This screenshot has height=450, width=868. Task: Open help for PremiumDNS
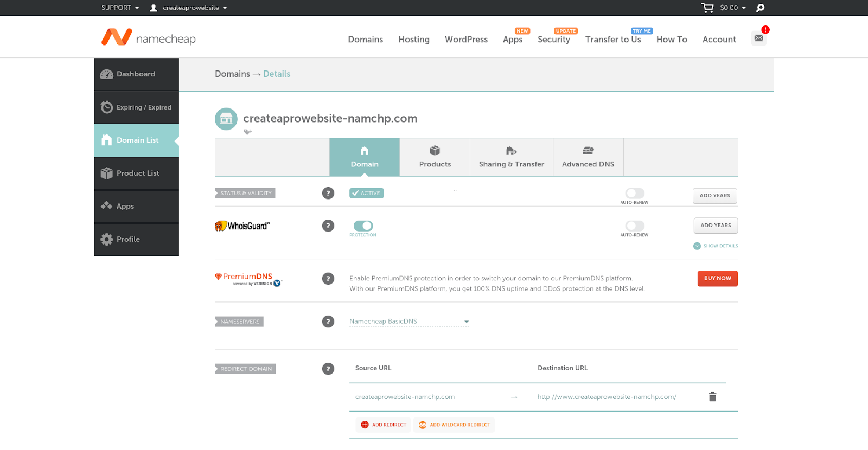[x=328, y=279]
